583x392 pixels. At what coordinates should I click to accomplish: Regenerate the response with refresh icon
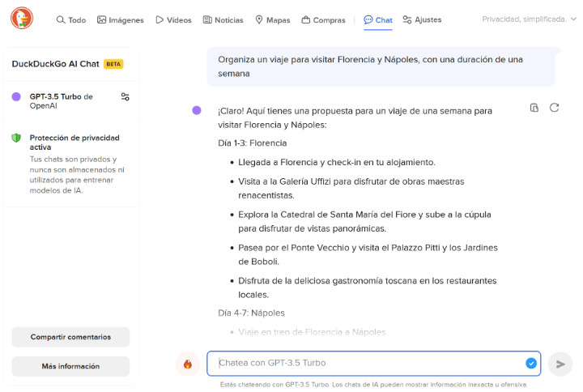click(555, 108)
